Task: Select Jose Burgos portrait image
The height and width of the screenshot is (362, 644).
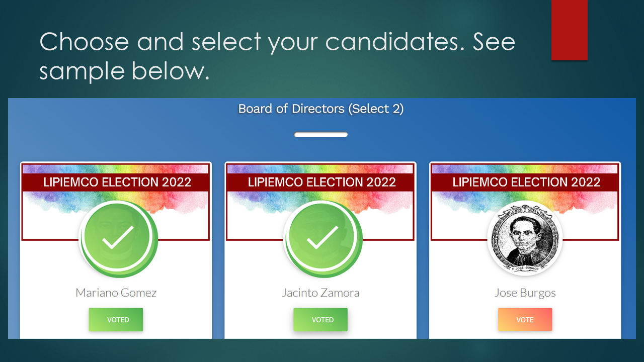Action: [x=525, y=238]
